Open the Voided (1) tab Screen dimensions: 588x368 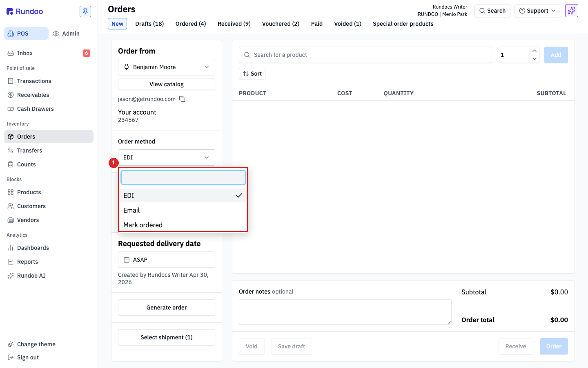(348, 24)
